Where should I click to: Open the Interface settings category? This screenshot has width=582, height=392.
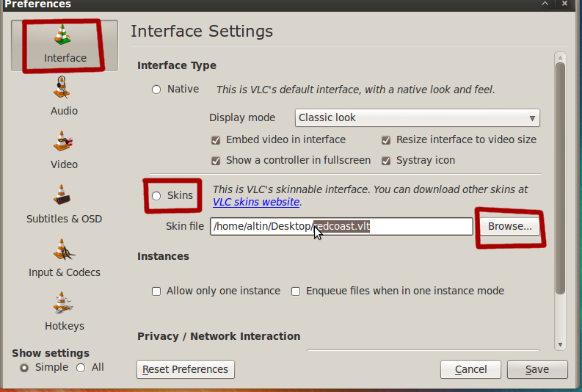[x=65, y=46]
